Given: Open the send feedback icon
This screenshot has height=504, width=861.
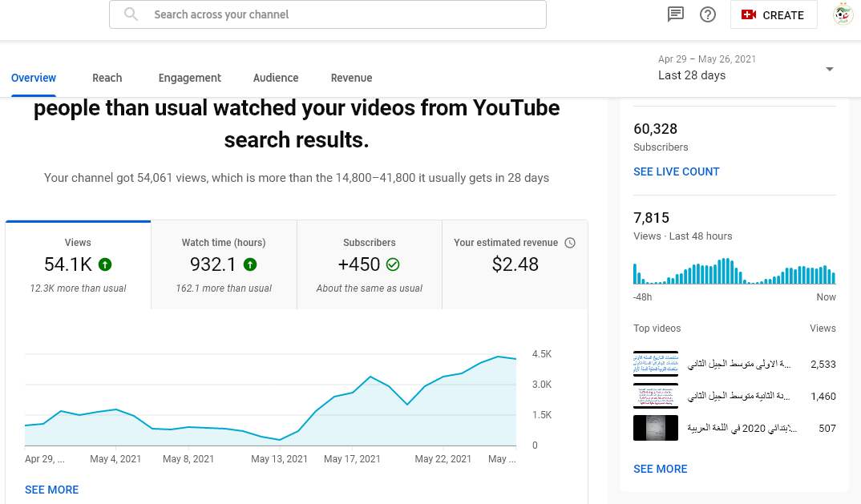Looking at the screenshot, I should [x=675, y=14].
